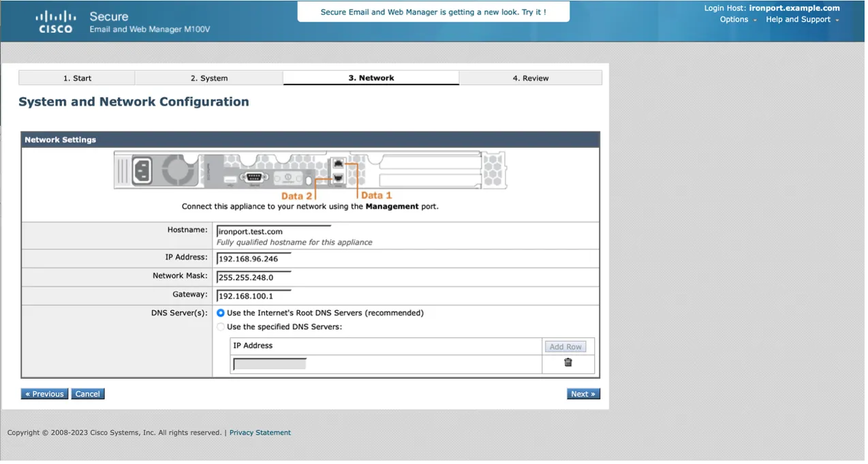868x464 pixels.
Task: Click the « Previous button
Action: (44, 394)
